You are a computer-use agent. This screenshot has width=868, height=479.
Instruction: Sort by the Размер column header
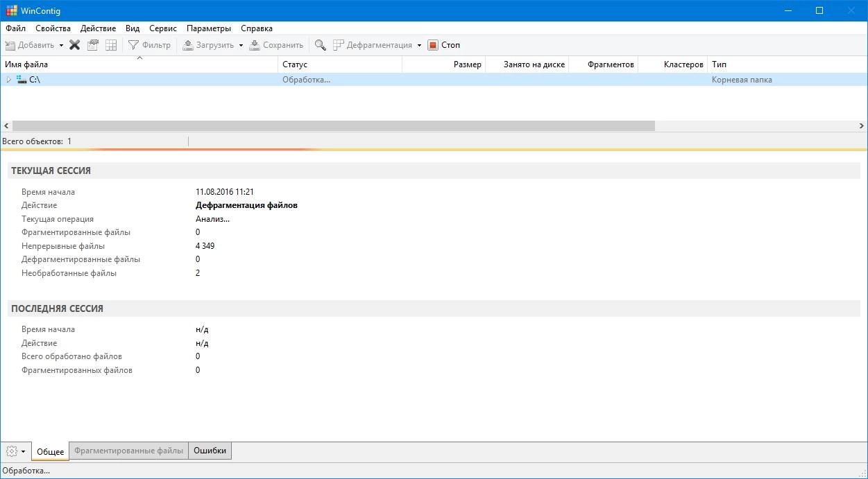[444, 64]
